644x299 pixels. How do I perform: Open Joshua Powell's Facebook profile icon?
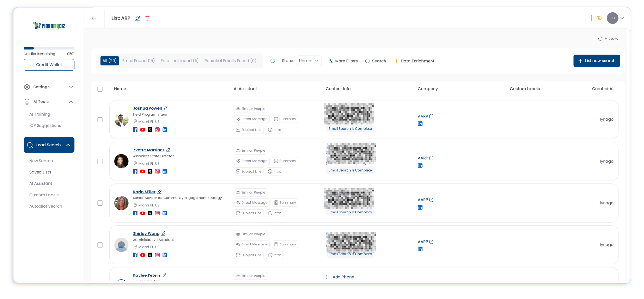(135, 130)
